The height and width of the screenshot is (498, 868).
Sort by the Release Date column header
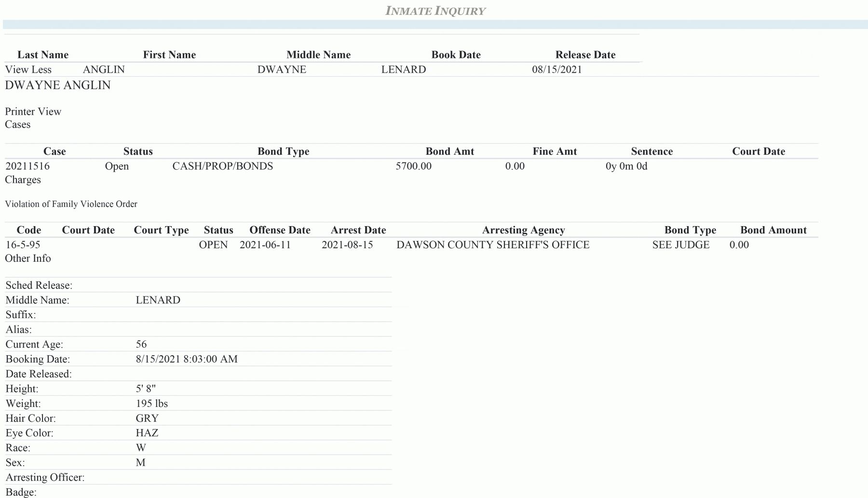tap(585, 54)
